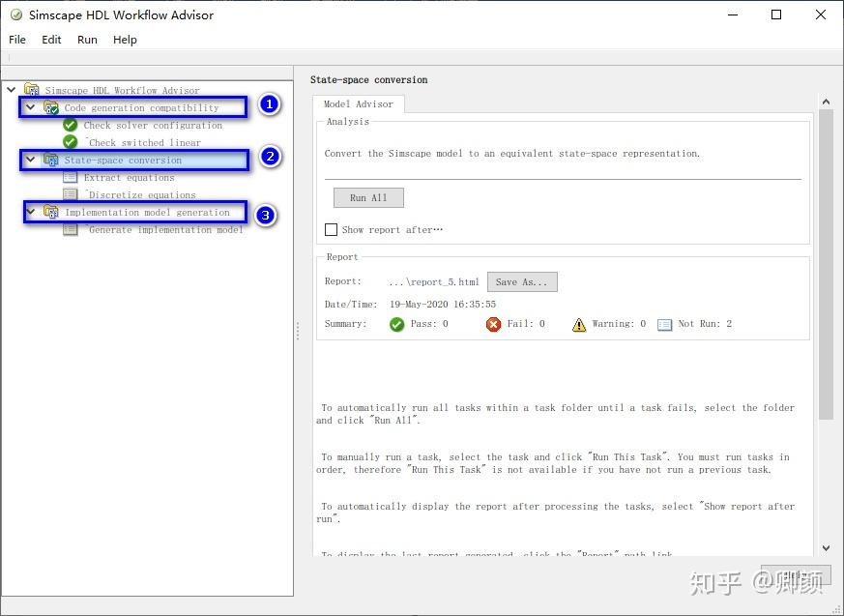
Task: Click the pane splitter handle dots
Action: click(x=297, y=331)
